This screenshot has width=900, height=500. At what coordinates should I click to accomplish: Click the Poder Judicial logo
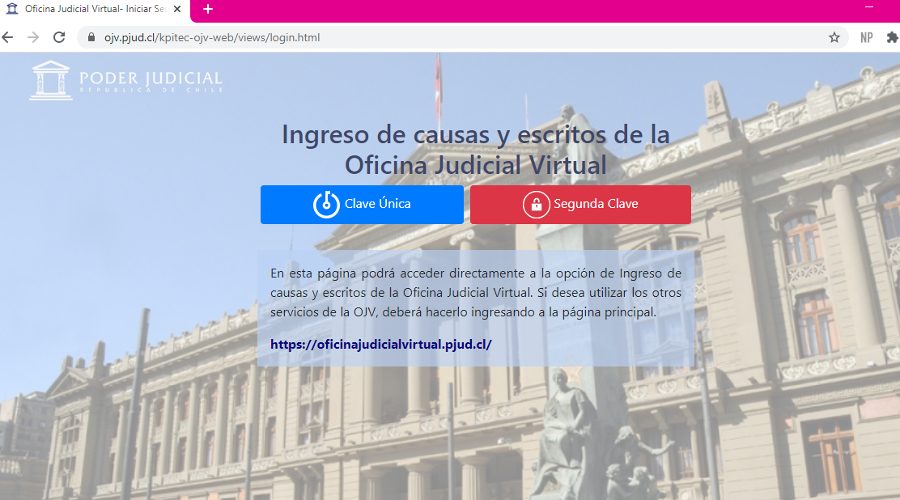click(126, 81)
